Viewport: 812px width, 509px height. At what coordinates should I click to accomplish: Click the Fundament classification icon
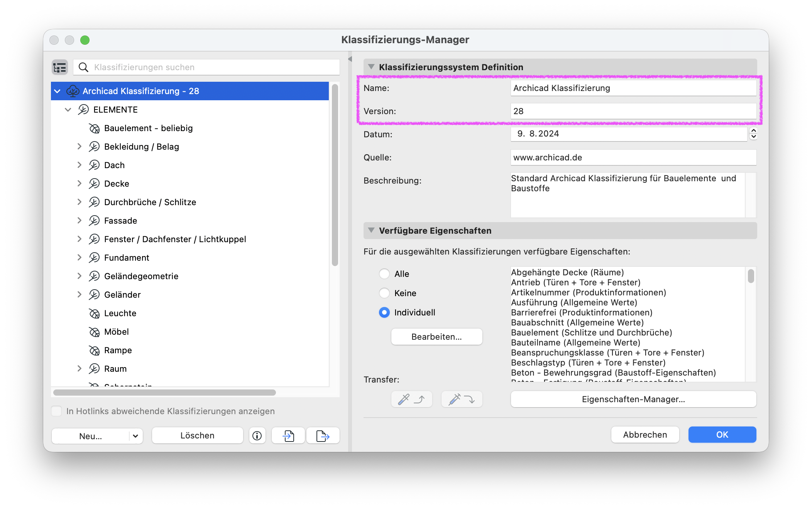94,258
